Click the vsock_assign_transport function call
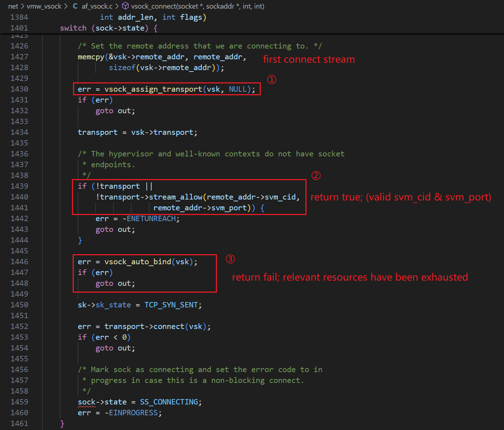Viewport: 504px width, 430px height. (153, 89)
